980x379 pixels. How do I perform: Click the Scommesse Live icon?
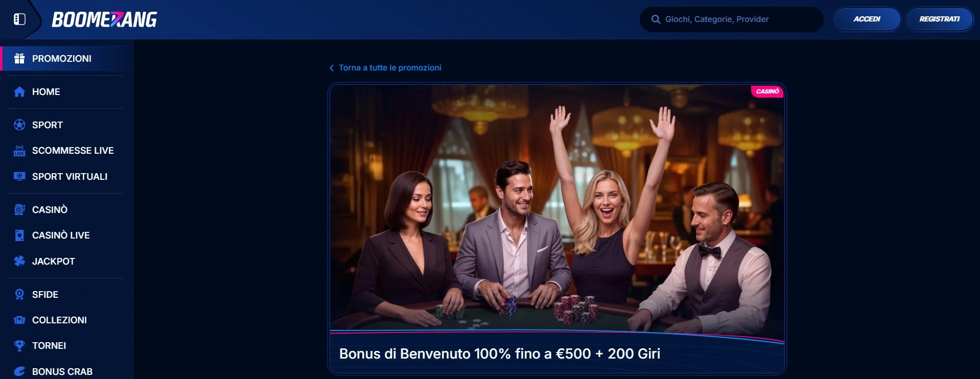point(19,151)
